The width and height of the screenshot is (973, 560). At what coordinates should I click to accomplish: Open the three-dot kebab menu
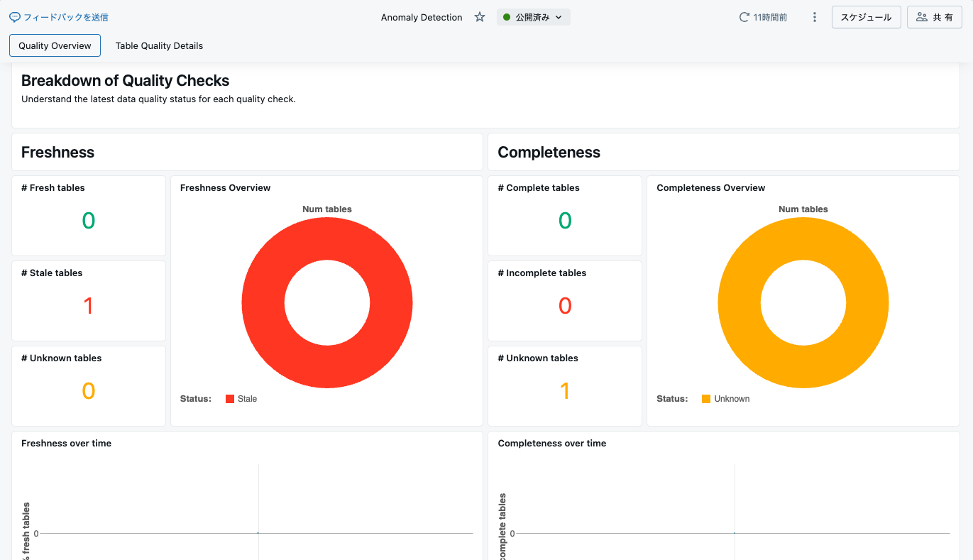[815, 17]
